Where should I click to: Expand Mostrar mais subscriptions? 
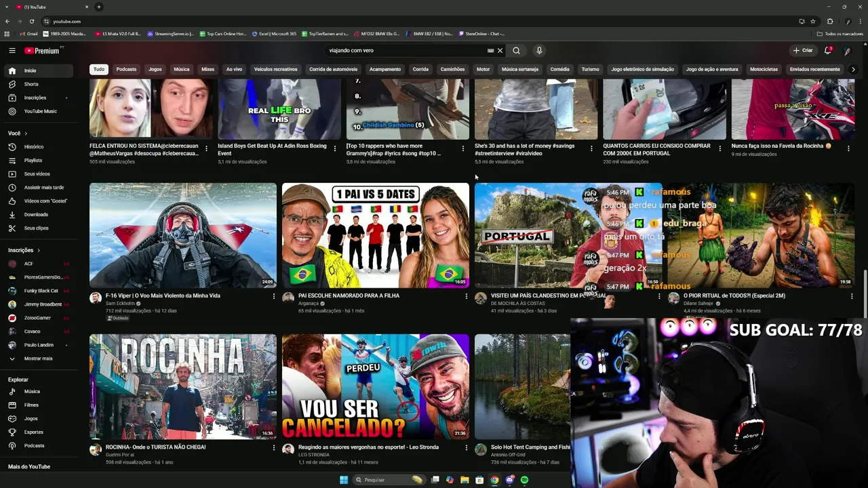coord(39,359)
